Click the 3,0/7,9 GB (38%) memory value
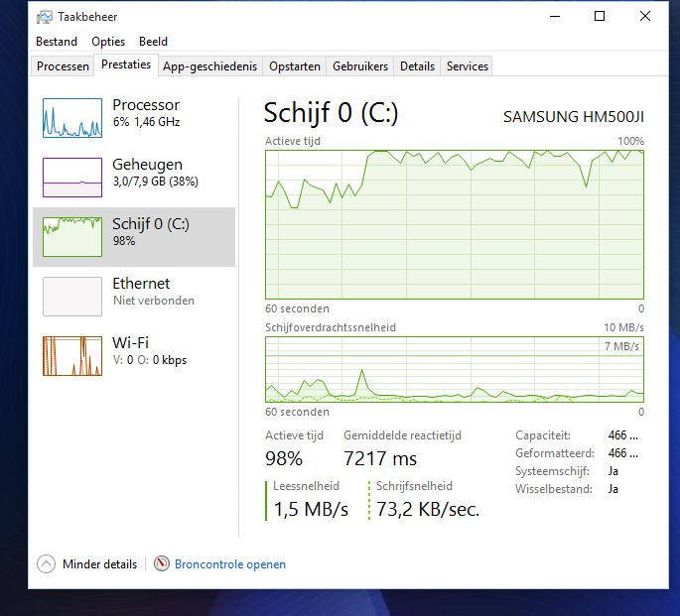The image size is (680, 616). (x=155, y=182)
